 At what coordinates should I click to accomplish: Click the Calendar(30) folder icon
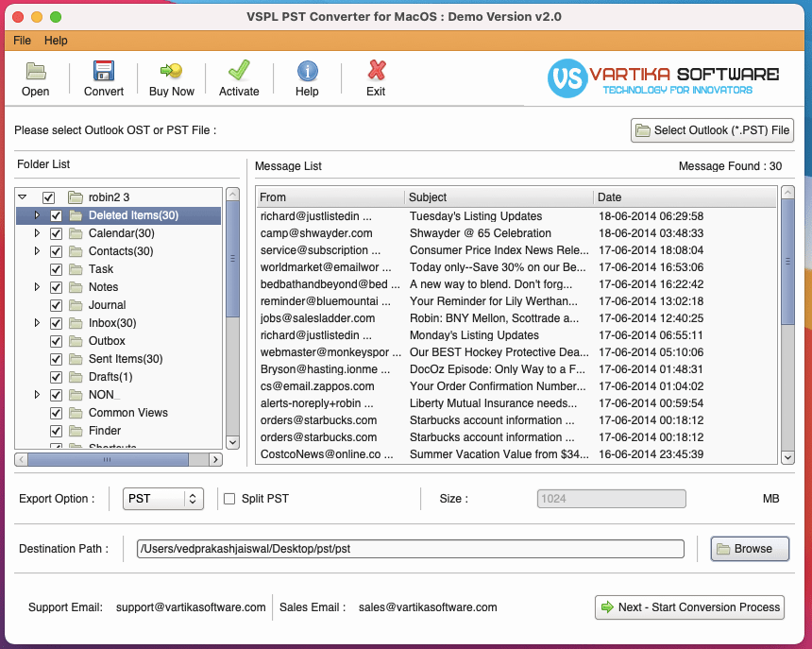tap(76, 233)
